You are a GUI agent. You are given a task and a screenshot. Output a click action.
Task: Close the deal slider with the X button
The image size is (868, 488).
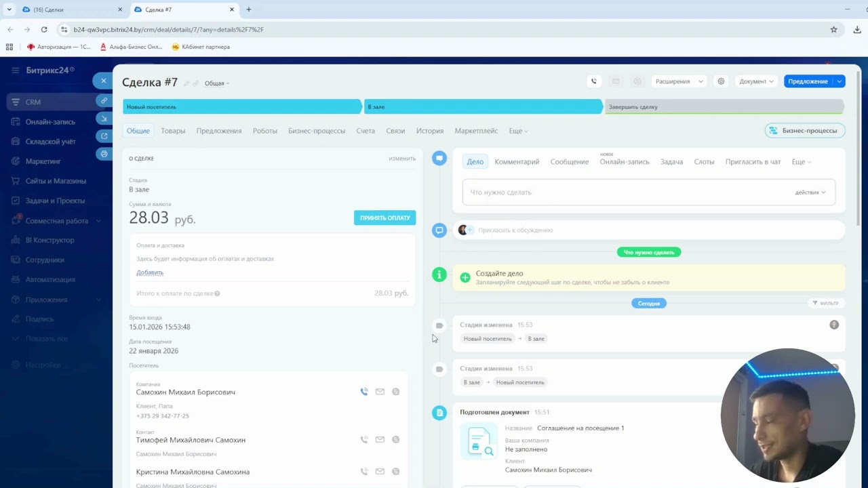[x=103, y=81]
